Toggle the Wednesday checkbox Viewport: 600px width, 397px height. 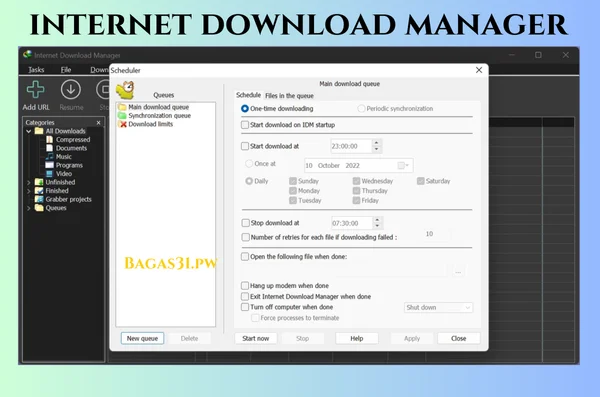(356, 181)
